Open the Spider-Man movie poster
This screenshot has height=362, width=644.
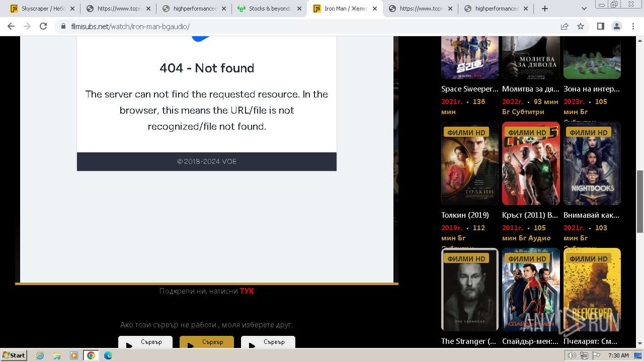pyautogui.click(x=531, y=290)
